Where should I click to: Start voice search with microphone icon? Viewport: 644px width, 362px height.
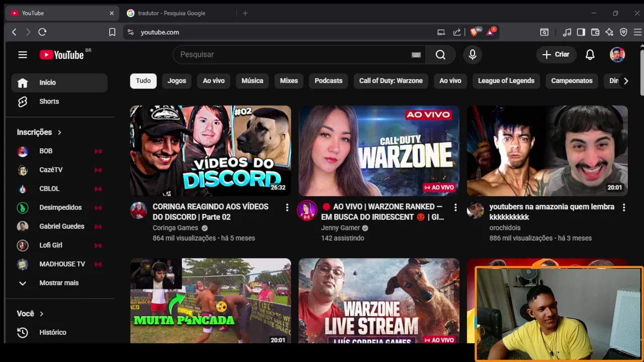point(472,54)
